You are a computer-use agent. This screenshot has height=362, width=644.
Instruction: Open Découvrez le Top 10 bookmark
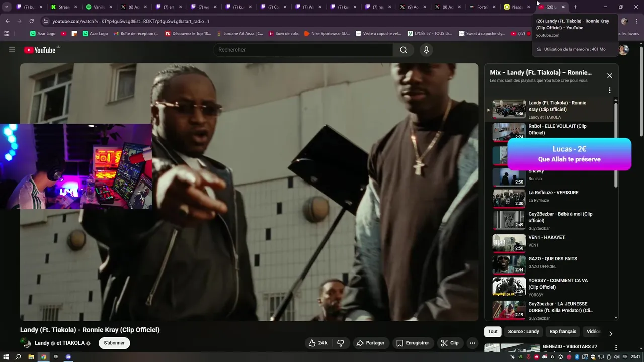pyautogui.click(x=188, y=33)
